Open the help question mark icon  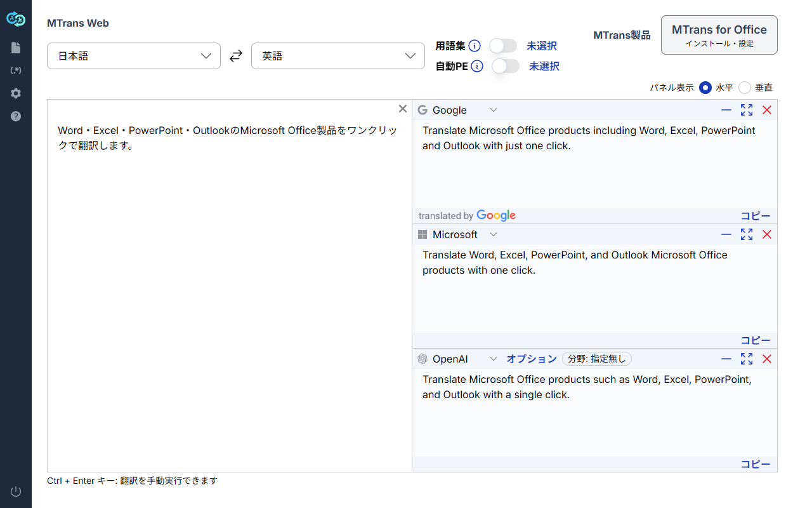pyautogui.click(x=16, y=116)
